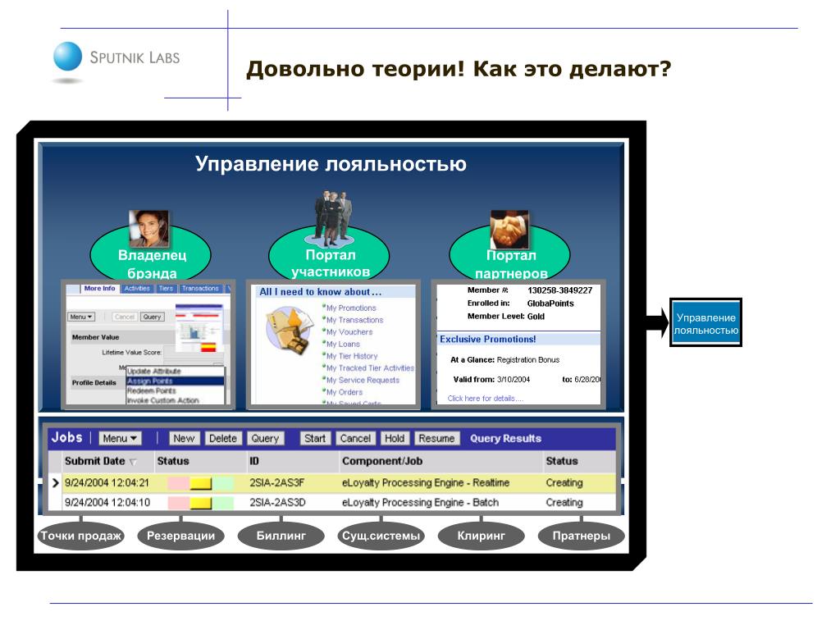Click the Биллинг oval

pyautogui.click(x=281, y=536)
